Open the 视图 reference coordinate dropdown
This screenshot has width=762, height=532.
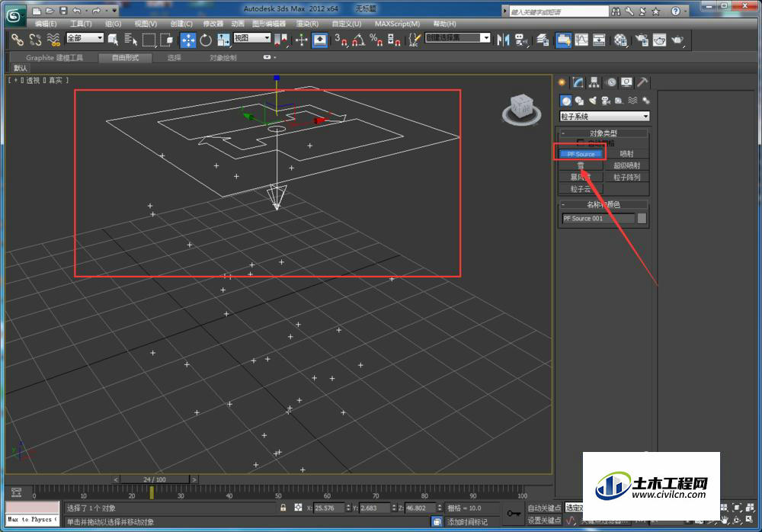point(251,38)
